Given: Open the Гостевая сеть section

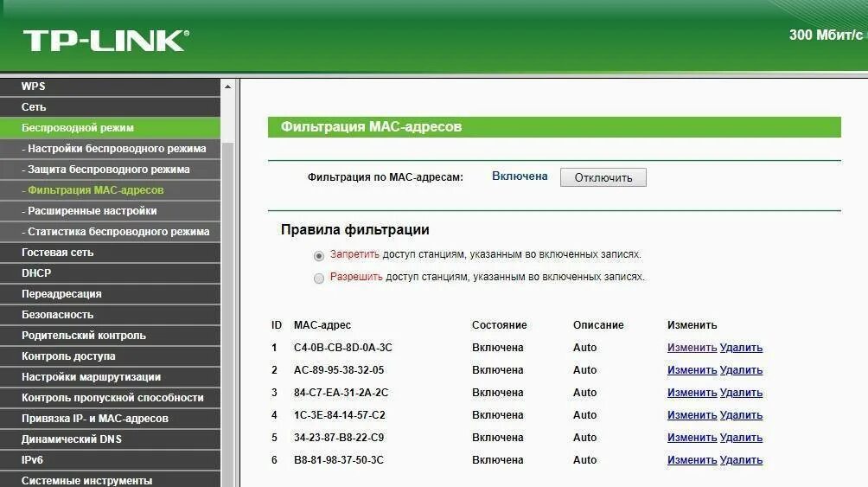Looking at the screenshot, I should click(110, 252).
